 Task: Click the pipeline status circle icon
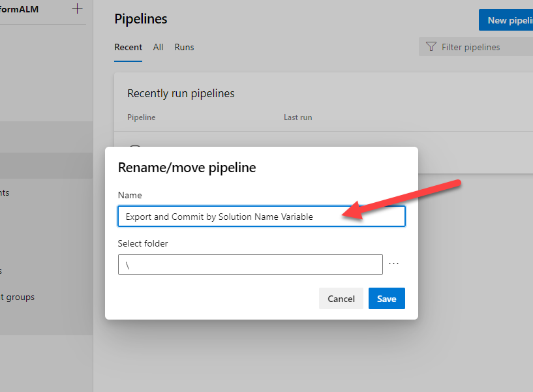[134, 150]
